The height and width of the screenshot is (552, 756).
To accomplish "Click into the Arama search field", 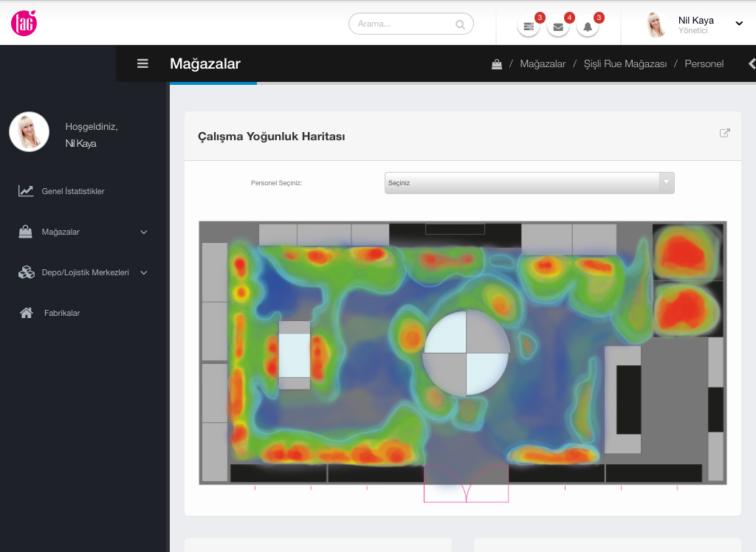I will coord(404,24).
